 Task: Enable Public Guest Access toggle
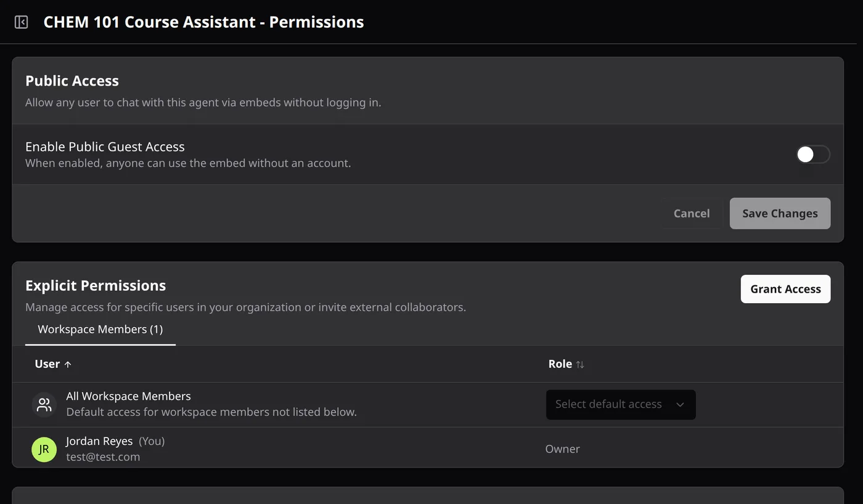(813, 154)
